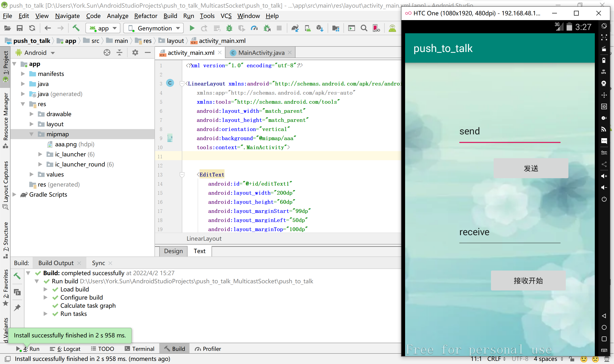This screenshot has height=364, width=614.
Task: Collapse the mipmap folder node
Action: [x=31, y=134]
